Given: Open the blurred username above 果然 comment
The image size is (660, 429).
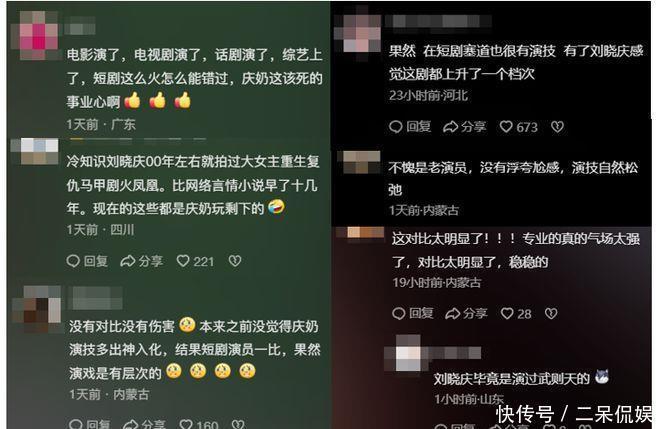Looking at the screenshot, I should click(438, 21).
